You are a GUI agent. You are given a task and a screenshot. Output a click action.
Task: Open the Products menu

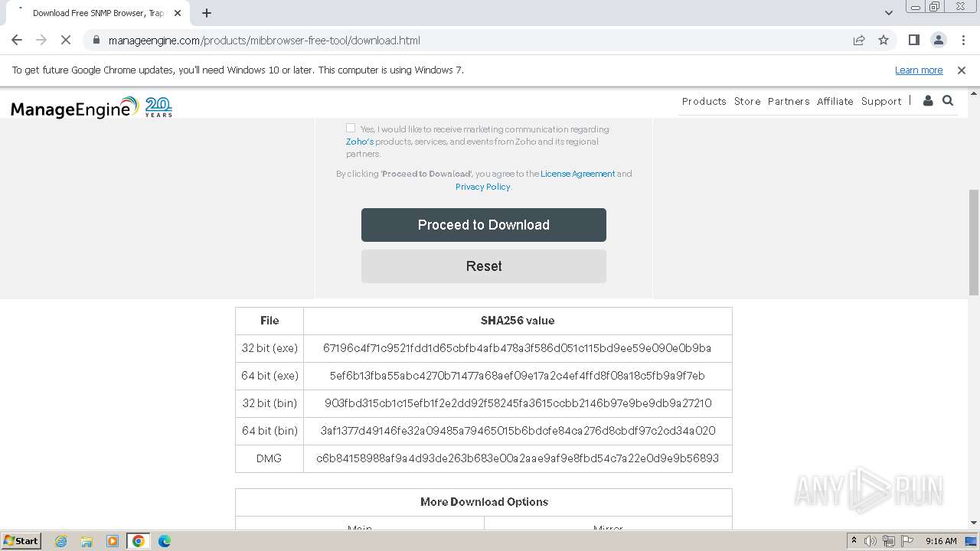pos(704,101)
